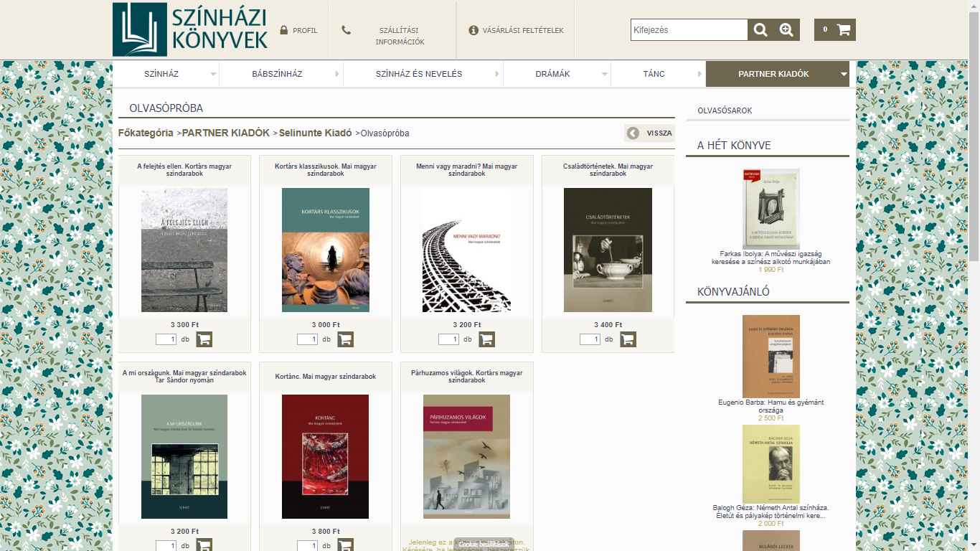Open the Drámák menu
Viewport: 980px width, 551px height.
552,74
